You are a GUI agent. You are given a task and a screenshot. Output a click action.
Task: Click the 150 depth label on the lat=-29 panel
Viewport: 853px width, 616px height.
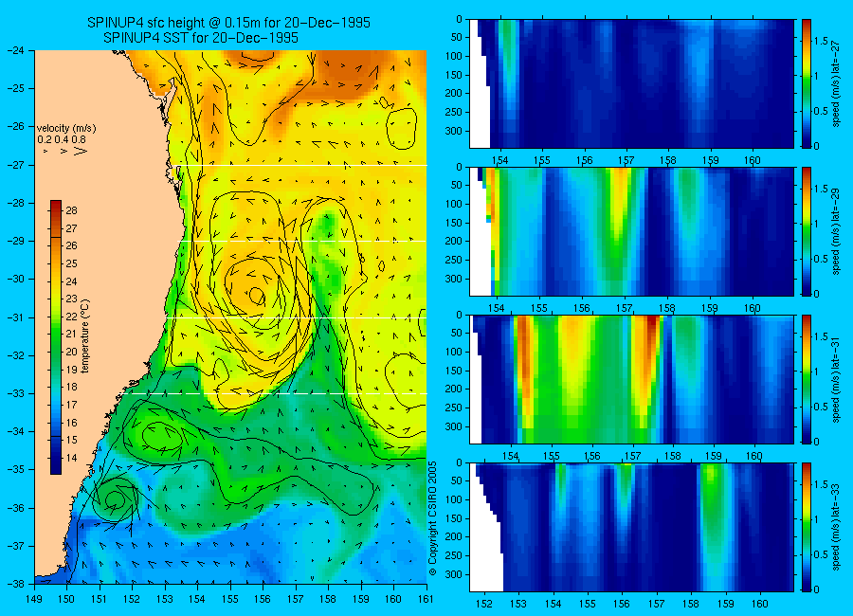point(454,223)
